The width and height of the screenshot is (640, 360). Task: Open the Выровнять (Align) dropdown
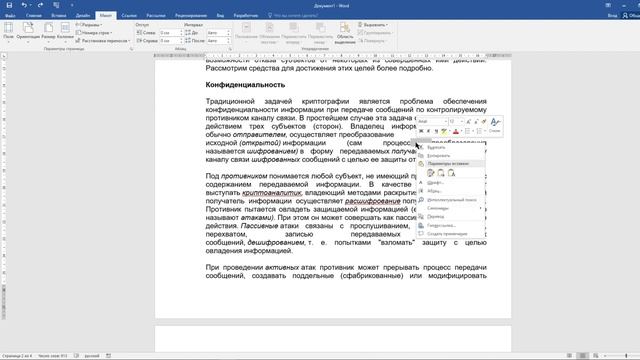click(373, 24)
